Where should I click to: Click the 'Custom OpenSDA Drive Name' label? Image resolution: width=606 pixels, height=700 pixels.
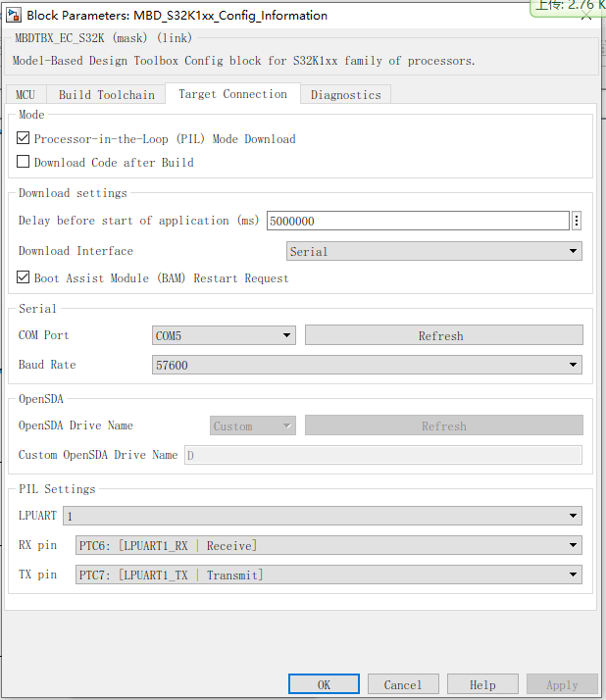click(98, 455)
